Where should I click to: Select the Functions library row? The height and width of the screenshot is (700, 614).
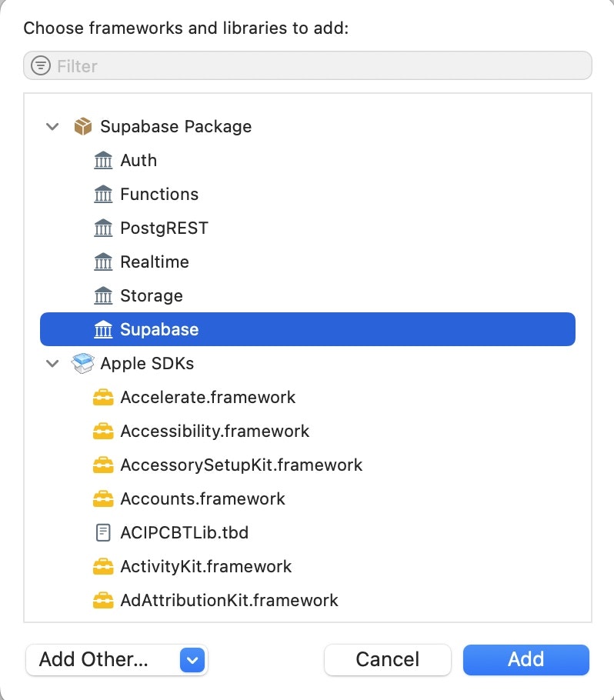click(159, 194)
